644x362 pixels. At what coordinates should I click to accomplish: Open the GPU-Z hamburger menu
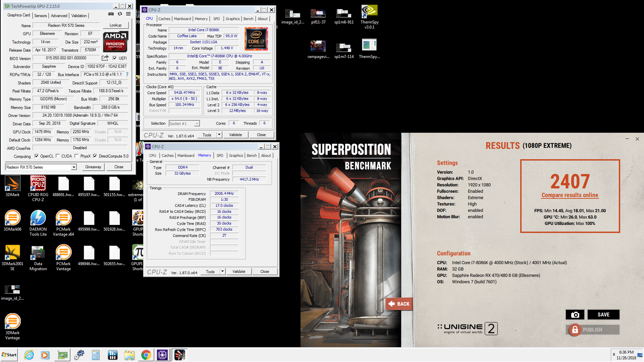(x=128, y=14)
